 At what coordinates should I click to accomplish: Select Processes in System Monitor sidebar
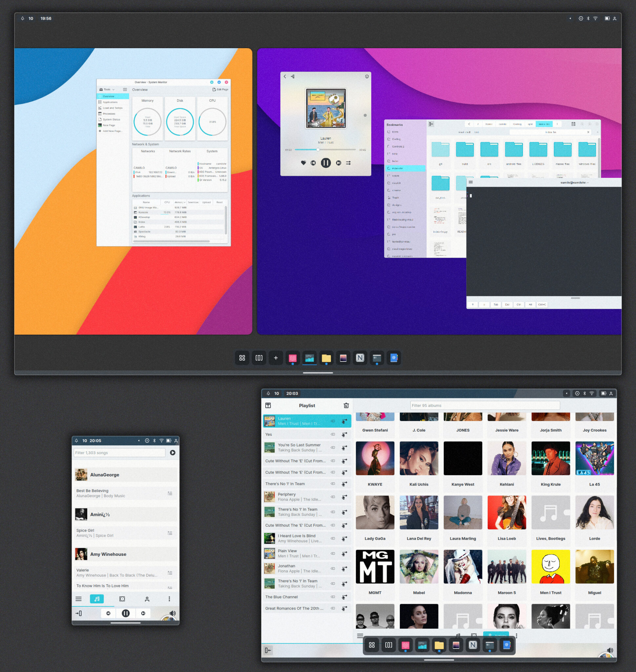coord(113,114)
